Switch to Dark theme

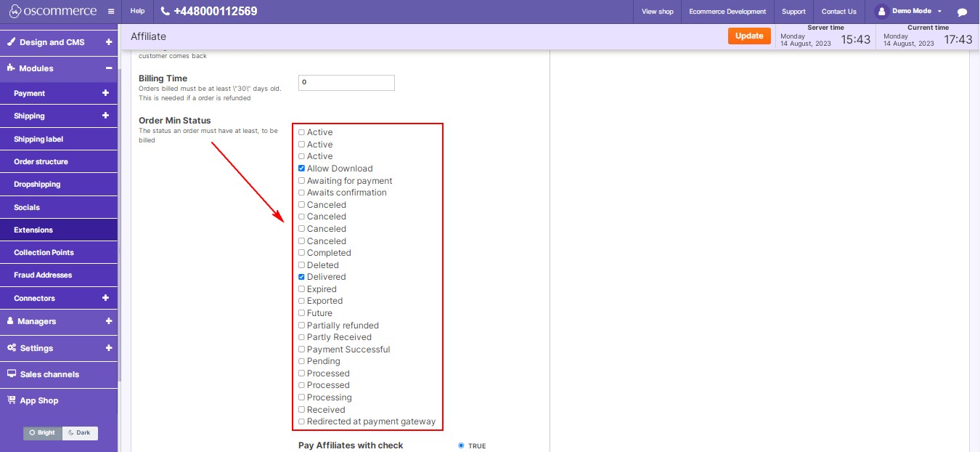pos(80,433)
